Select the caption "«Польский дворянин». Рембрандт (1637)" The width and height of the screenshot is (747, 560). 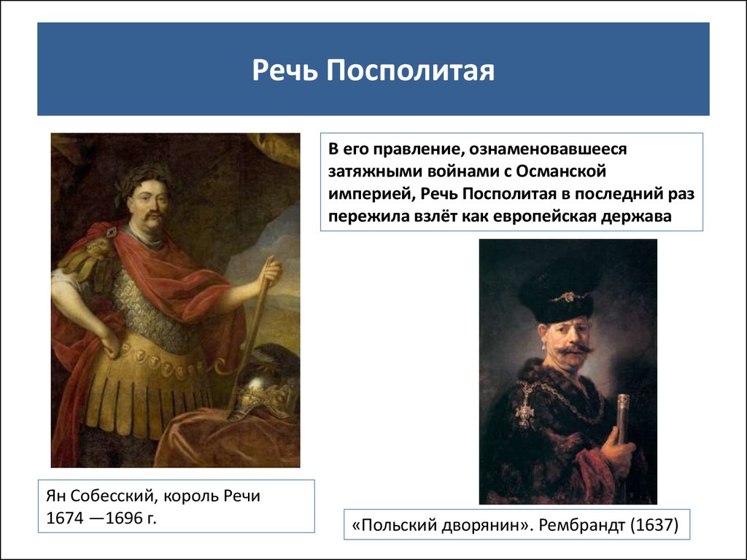[x=515, y=525]
